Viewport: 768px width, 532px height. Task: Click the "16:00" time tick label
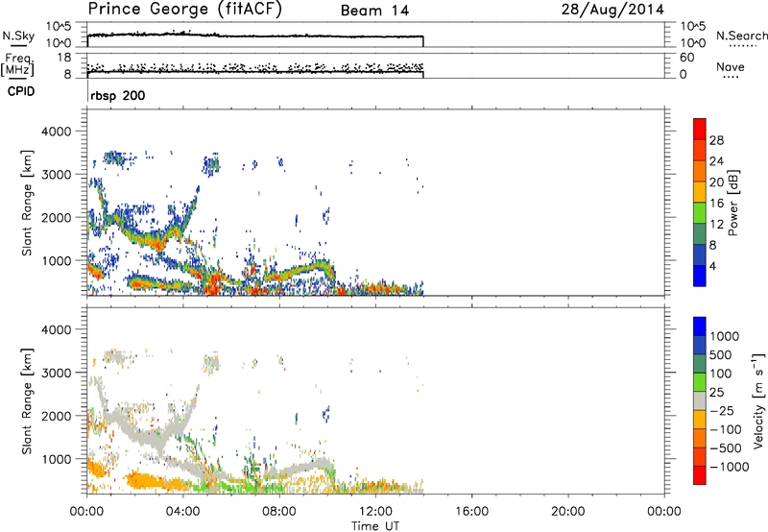click(471, 512)
